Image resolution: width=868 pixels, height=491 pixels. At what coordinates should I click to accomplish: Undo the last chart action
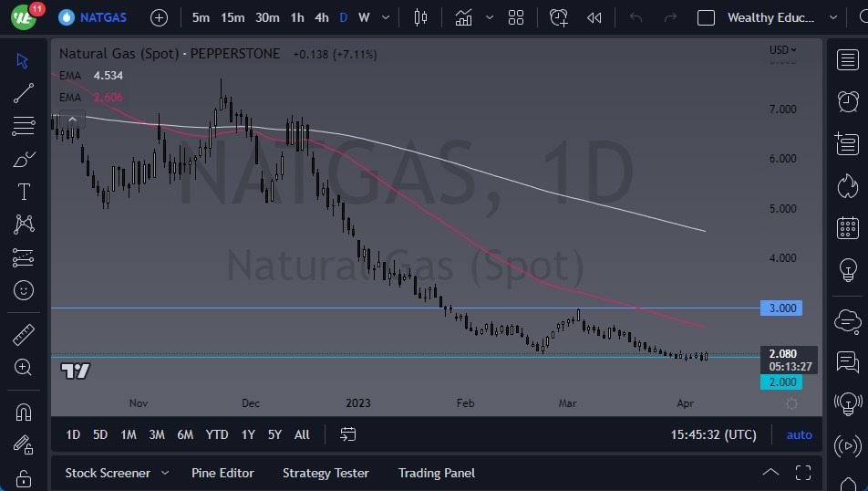pyautogui.click(x=635, y=17)
